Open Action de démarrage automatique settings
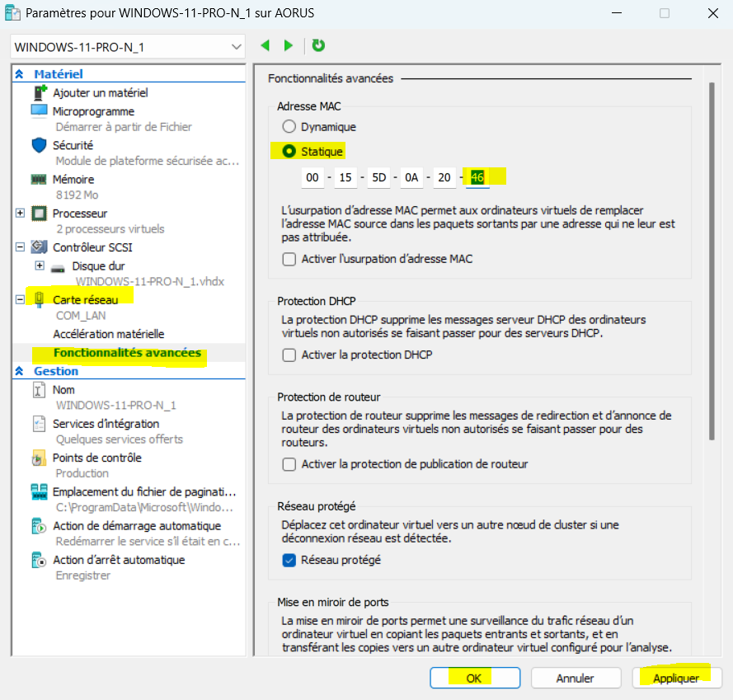This screenshot has height=700, width=733. pos(136,526)
